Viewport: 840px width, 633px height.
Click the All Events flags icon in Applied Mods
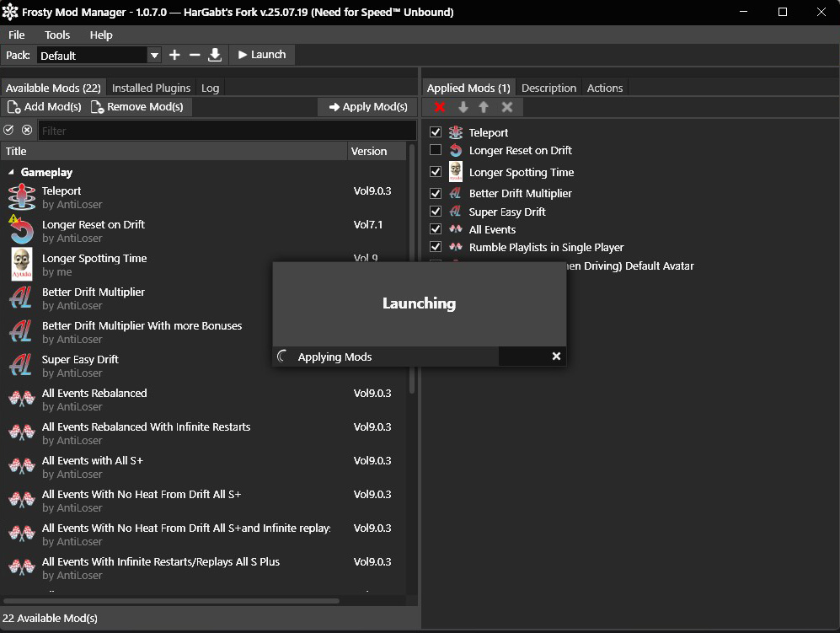click(455, 229)
